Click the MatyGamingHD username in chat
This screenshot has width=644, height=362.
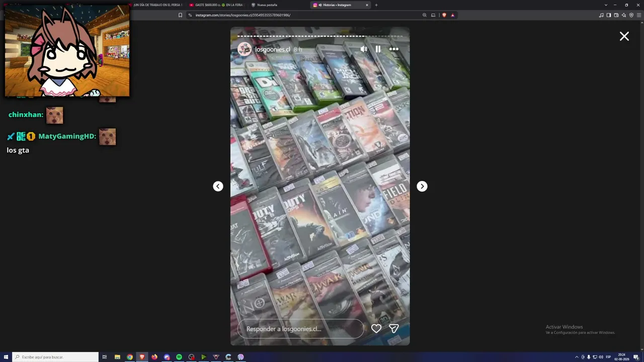click(x=67, y=136)
